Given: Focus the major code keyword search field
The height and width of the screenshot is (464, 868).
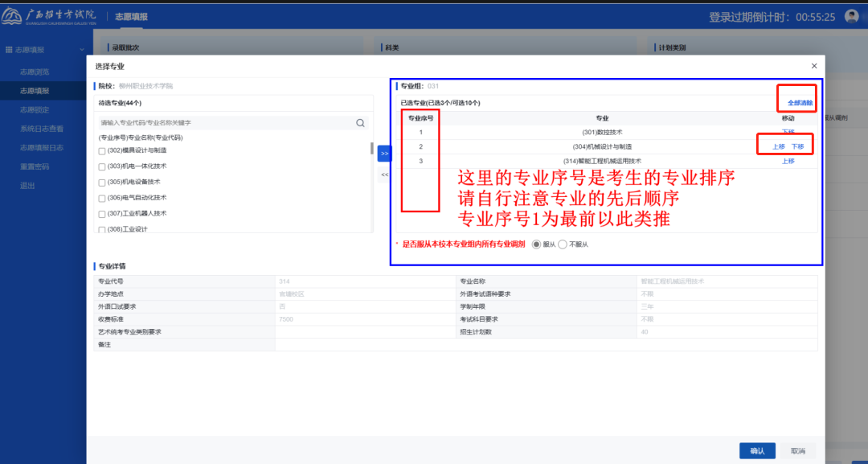Looking at the screenshot, I should tap(225, 123).
